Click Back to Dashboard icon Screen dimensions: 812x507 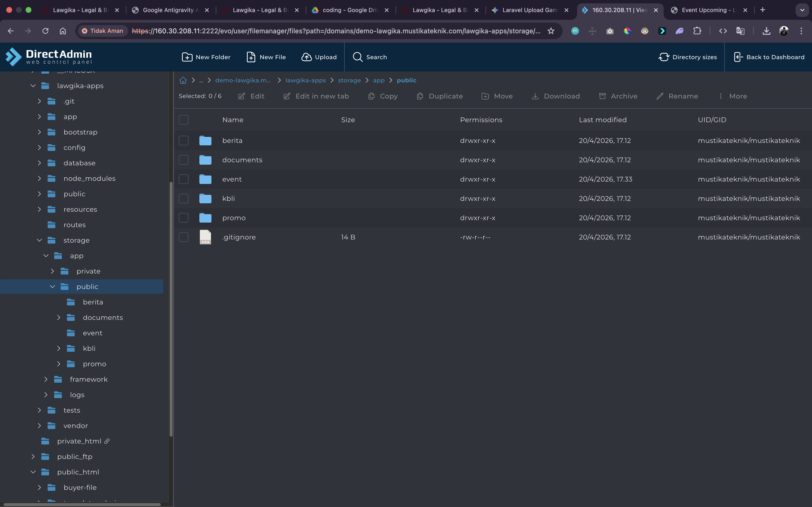point(738,57)
